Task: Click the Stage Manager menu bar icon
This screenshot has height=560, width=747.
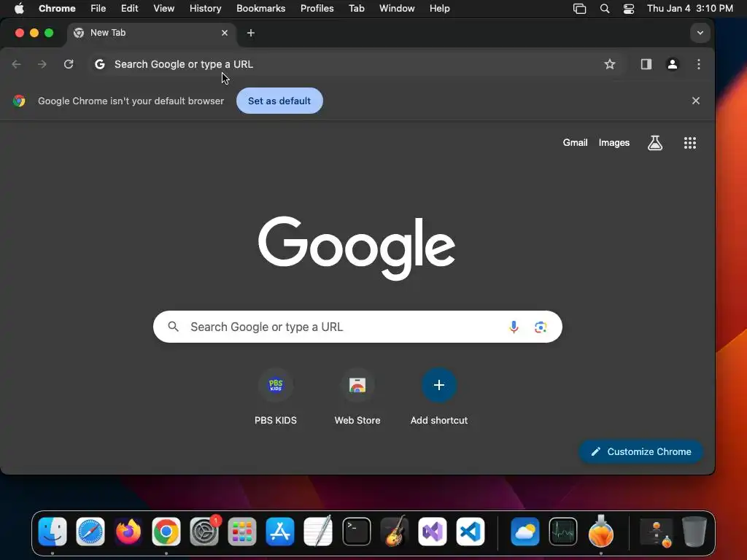Action: 579,9
